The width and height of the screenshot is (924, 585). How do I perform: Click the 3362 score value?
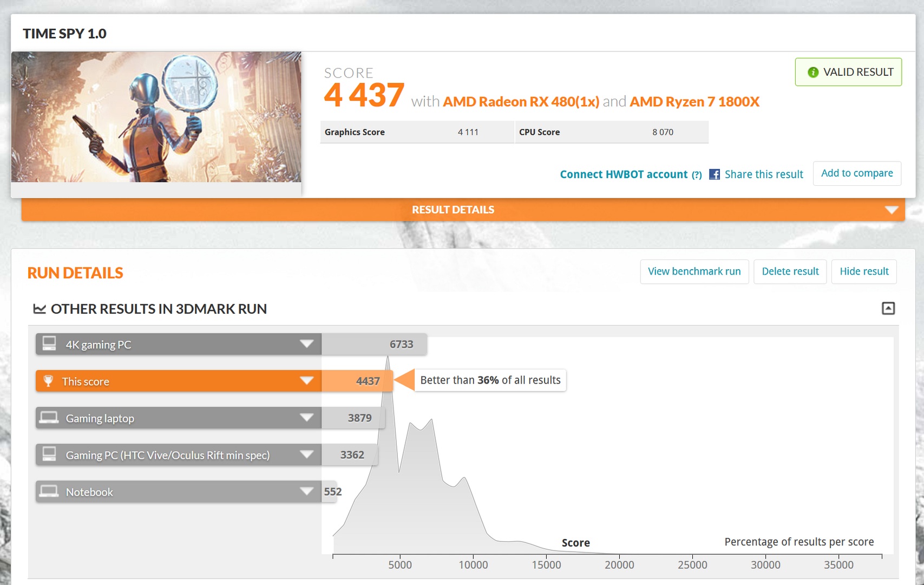pyautogui.click(x=352, y=455)
